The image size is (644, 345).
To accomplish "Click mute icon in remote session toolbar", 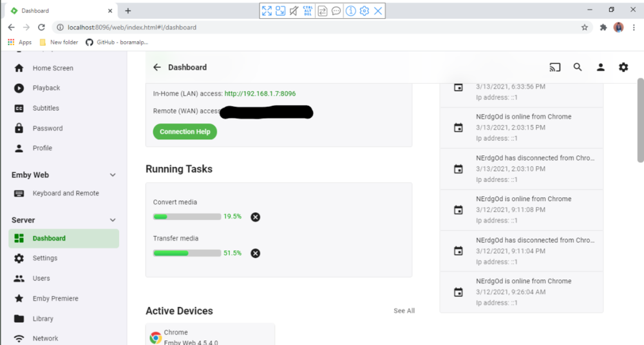I will coord(294,11).
